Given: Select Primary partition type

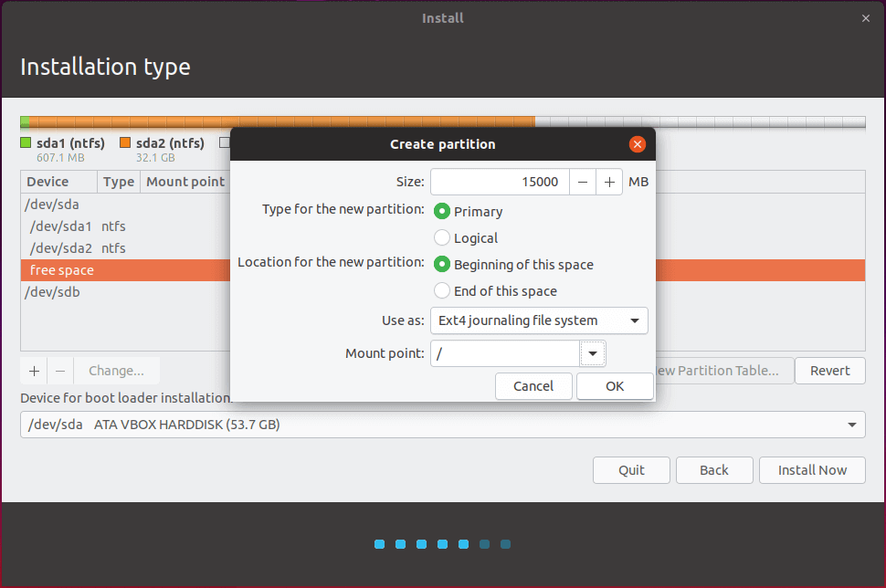Looking at the screenshot, I should click(441, 211).
